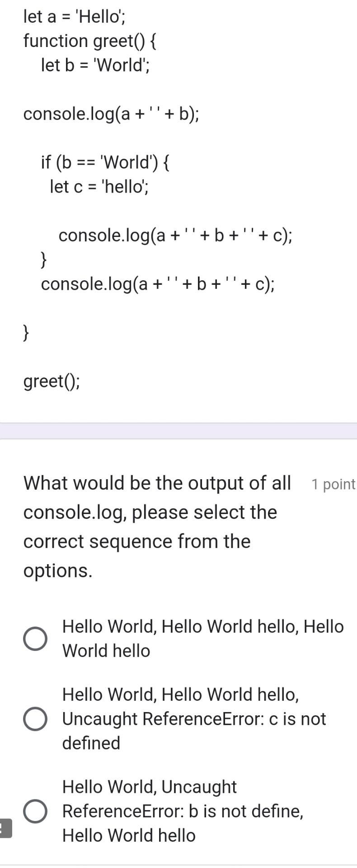The image size is (357, 868).
Task: Click the question text 'What would be the output'
Action: point(157,483)
